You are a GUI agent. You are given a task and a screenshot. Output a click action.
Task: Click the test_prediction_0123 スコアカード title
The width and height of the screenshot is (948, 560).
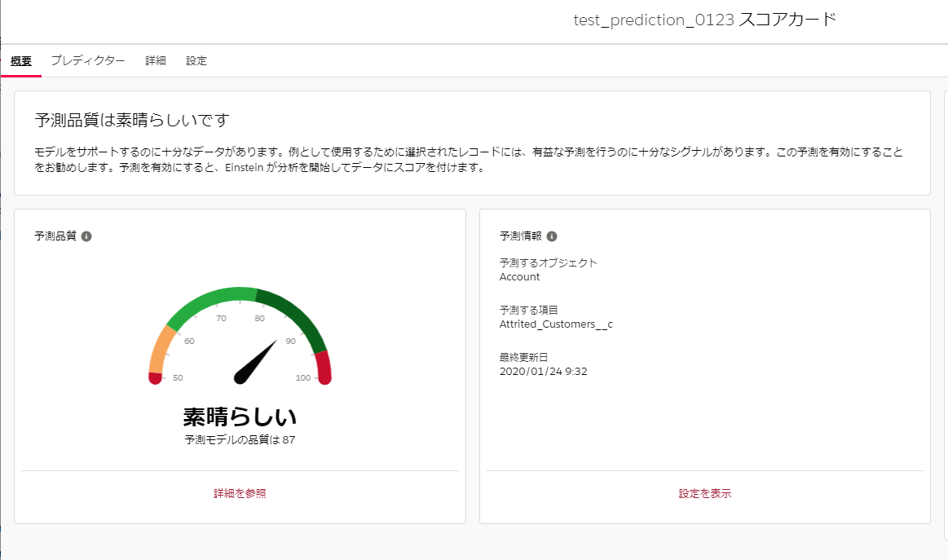tap(704, 20)
